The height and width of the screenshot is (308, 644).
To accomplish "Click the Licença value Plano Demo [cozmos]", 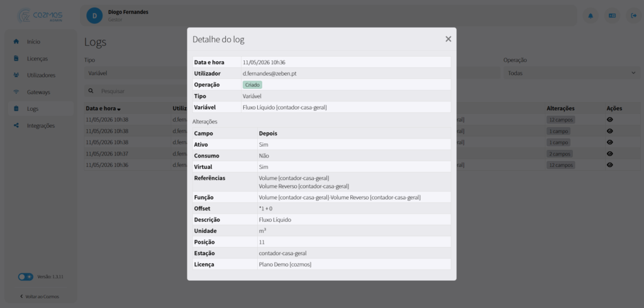I will [x=285, y=264].
